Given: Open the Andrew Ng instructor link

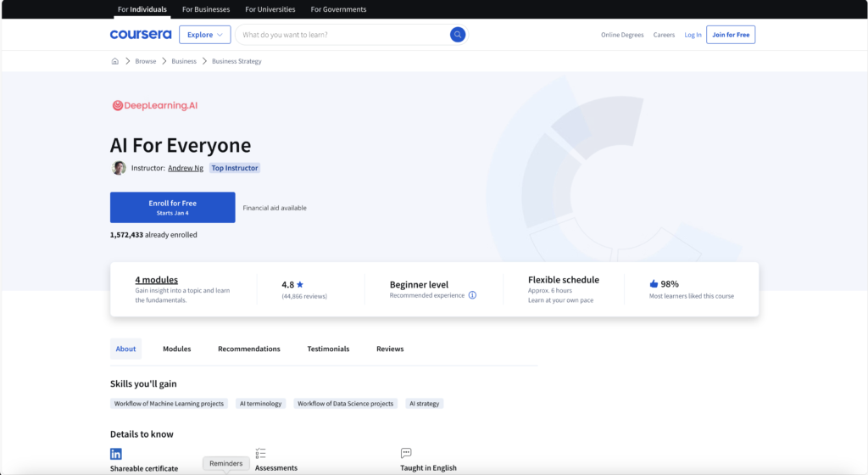Looking at the screenshot, I should [x=186, y=168].
